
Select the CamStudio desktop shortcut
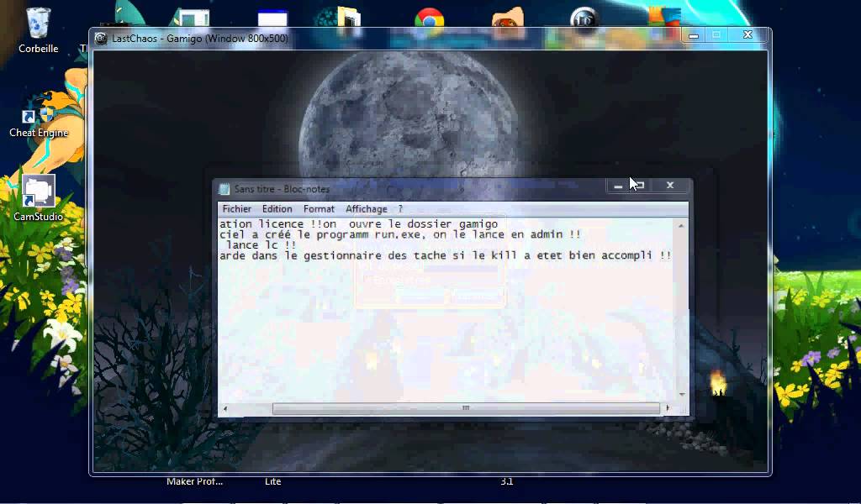[38, 198]
